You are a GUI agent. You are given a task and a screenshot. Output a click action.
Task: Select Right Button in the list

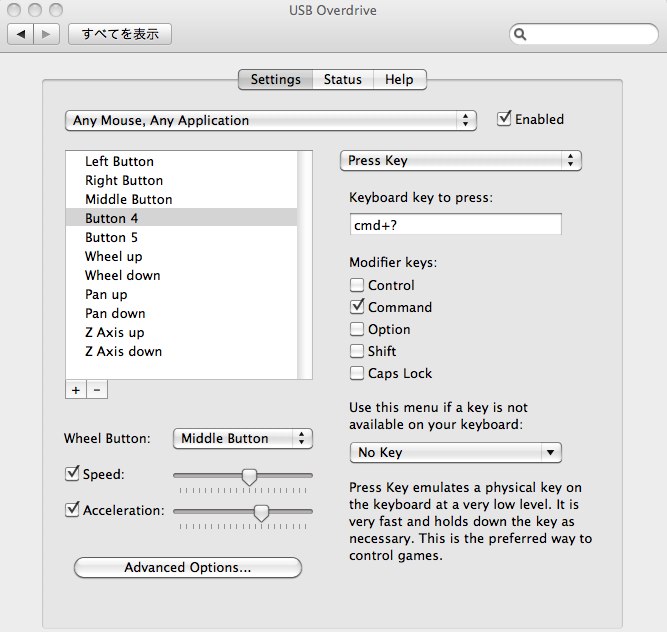[182, 180]
